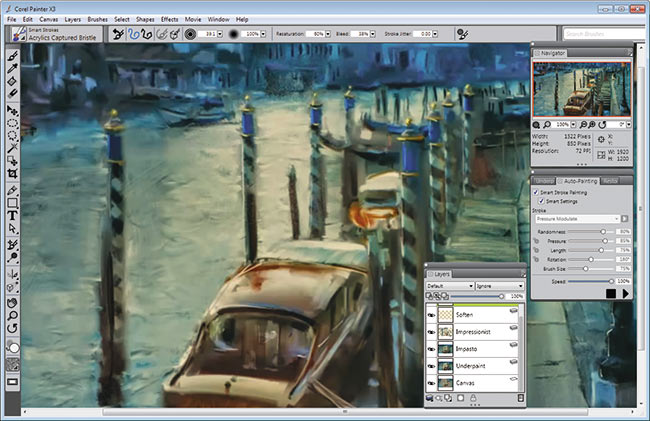Screen dimensions: 650x421
Task: Select the Magnifier tool in the toolbox
Action: pos(12,316)
